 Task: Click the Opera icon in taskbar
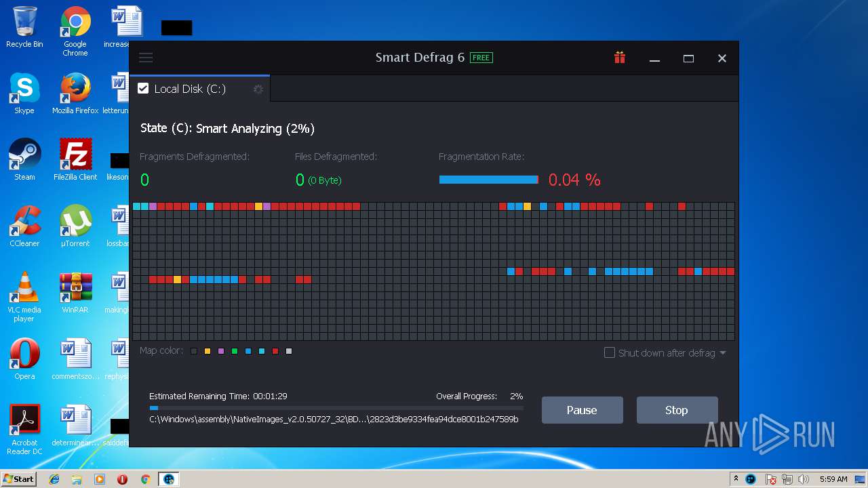click(122, 479)
